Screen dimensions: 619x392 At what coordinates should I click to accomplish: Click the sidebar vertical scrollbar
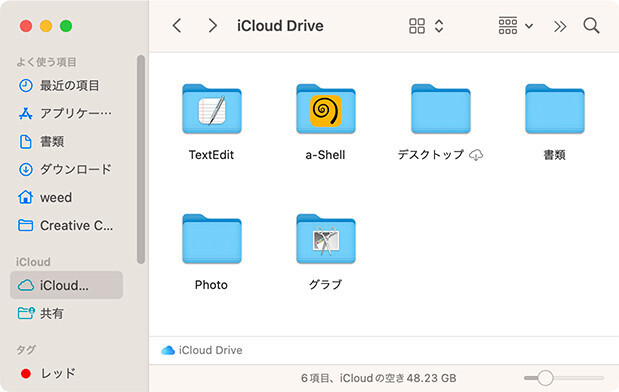[141, 159]
